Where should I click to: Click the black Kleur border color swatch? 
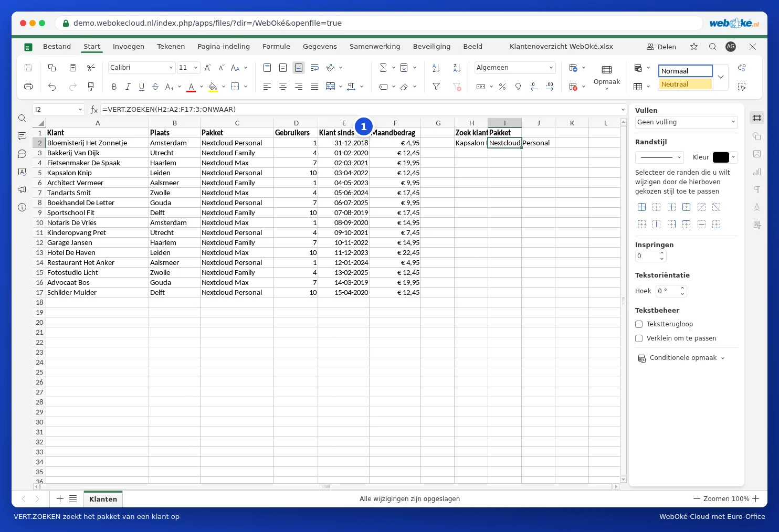click(x=721, y=157)
